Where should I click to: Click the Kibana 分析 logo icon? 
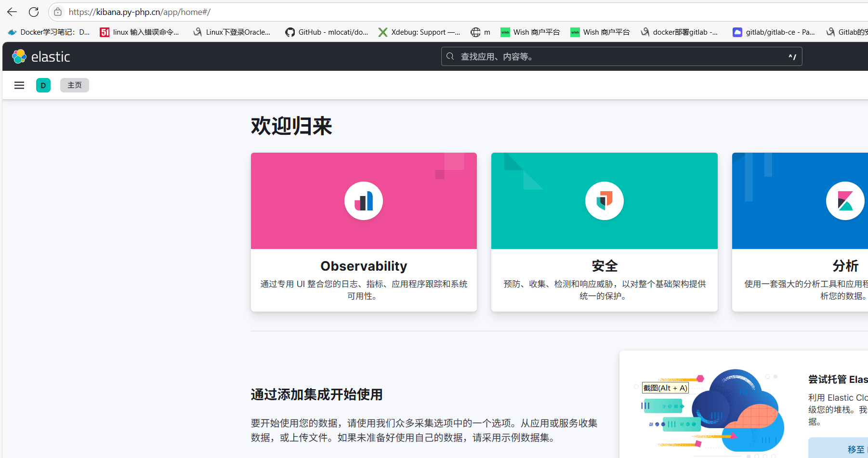pos(845,201)
